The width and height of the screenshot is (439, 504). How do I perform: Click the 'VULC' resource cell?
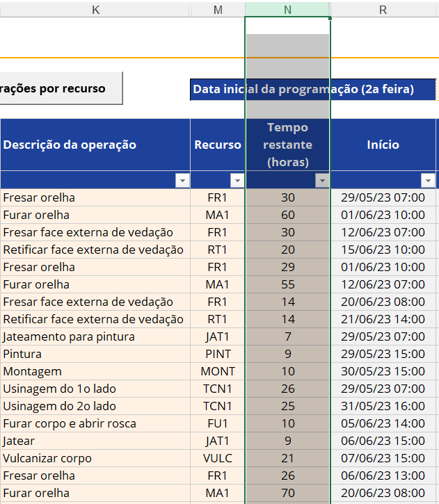pyautogui.click(x=218, y=458)
